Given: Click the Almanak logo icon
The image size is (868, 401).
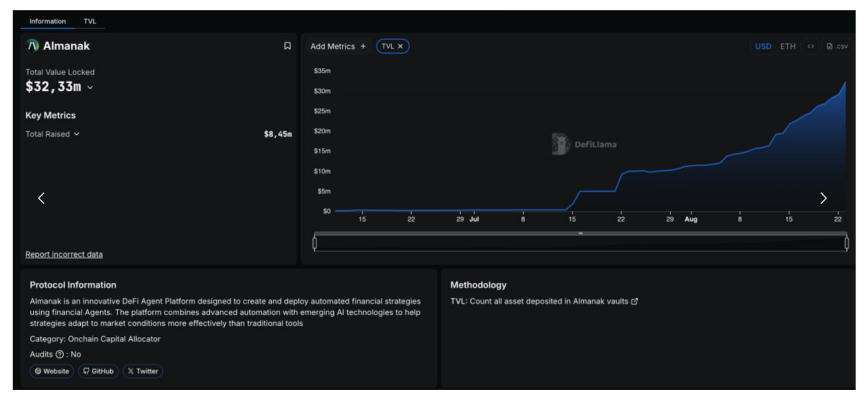Looking at the screenshot, I should coord(32,46).
